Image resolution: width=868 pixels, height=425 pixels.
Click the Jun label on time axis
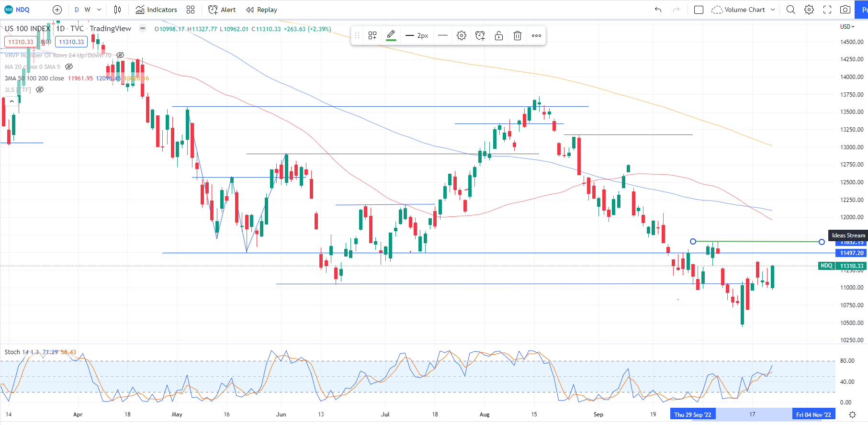[281, 414]
